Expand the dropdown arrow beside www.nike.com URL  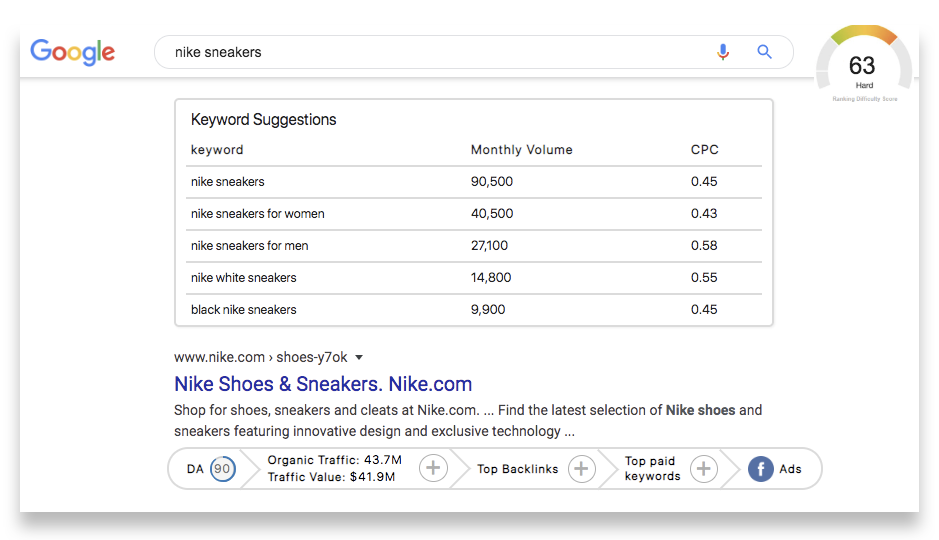[359, 357]
